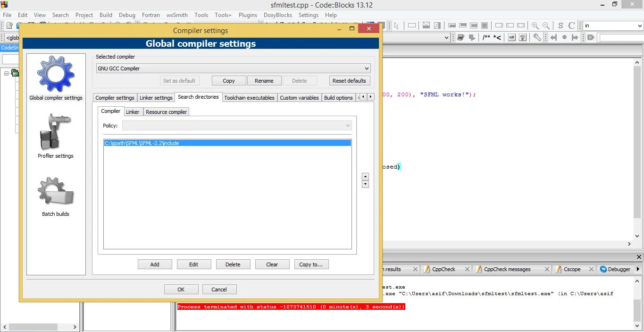Click the S source toggle toolbar icon

(560, 26)
